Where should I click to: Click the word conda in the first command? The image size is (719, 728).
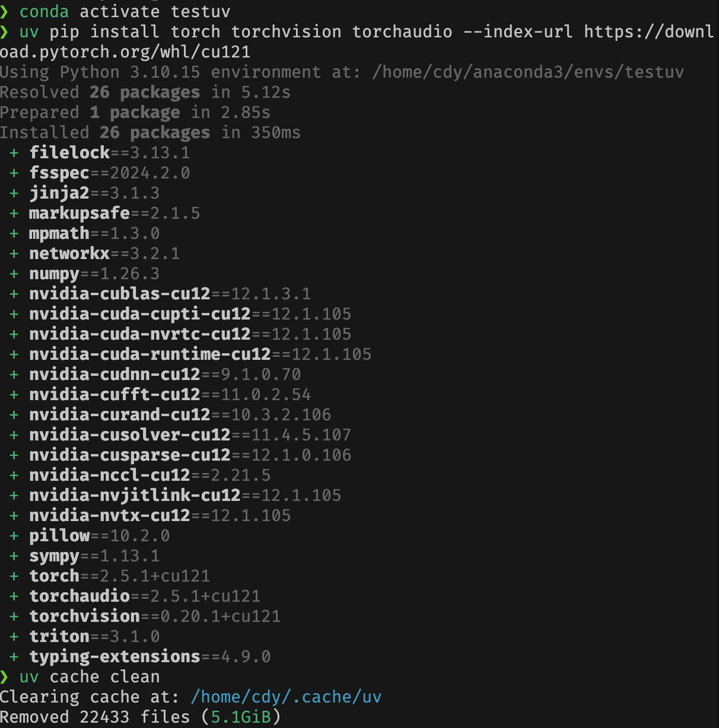44,12
